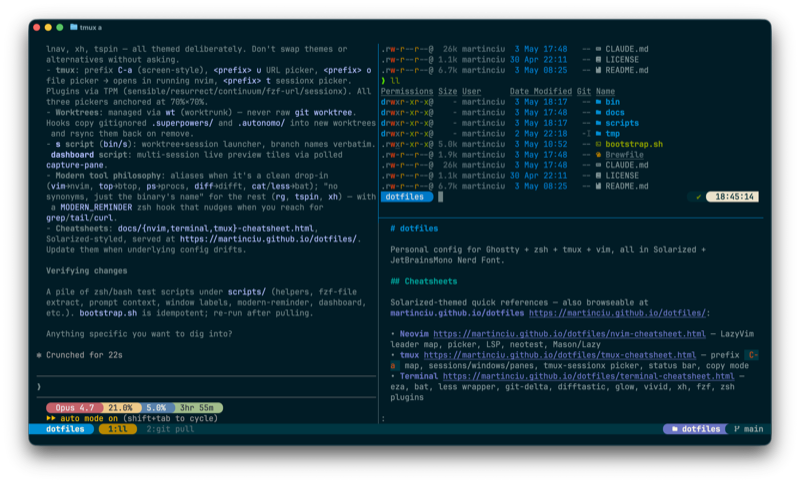Click the 5.0k file size value
The image size is (800, 483).
click(x=447, y=144)
